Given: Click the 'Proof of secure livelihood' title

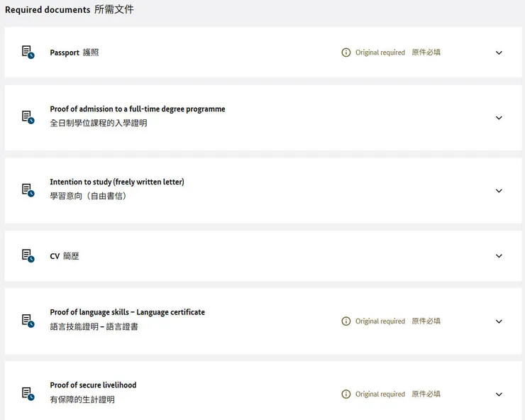Looking at the screenshot, I should click(x=93, y=385).
